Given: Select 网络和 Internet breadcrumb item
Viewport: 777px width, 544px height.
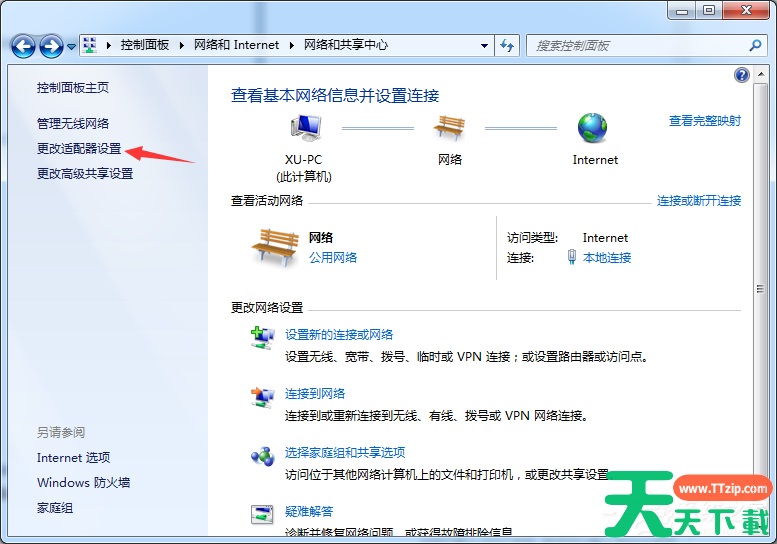Looking at the screenshot, I should (x=236, y=45).
